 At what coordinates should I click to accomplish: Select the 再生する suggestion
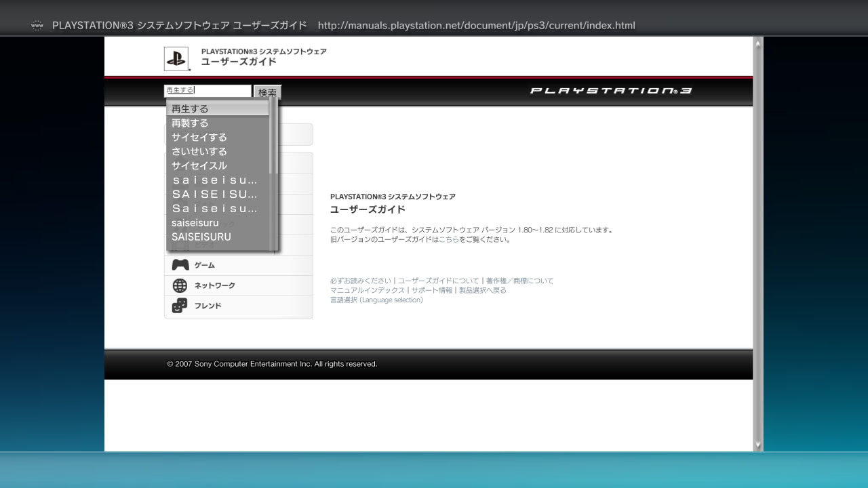point(218,108)
